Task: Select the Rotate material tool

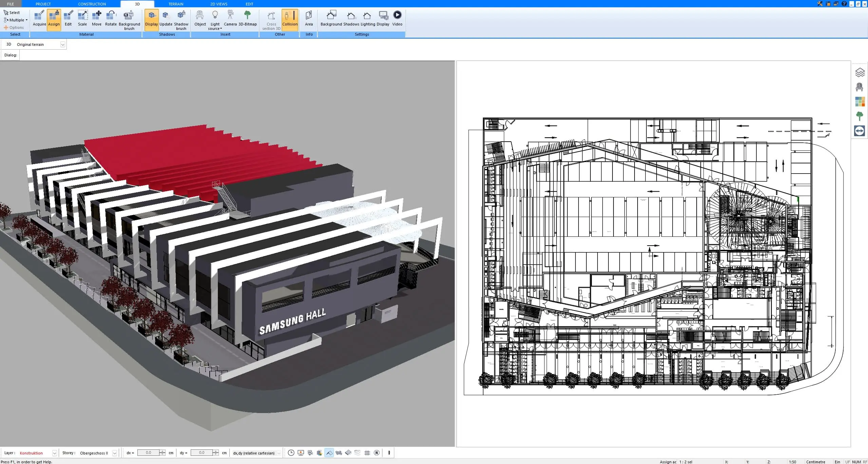Action: pos(111,19)
